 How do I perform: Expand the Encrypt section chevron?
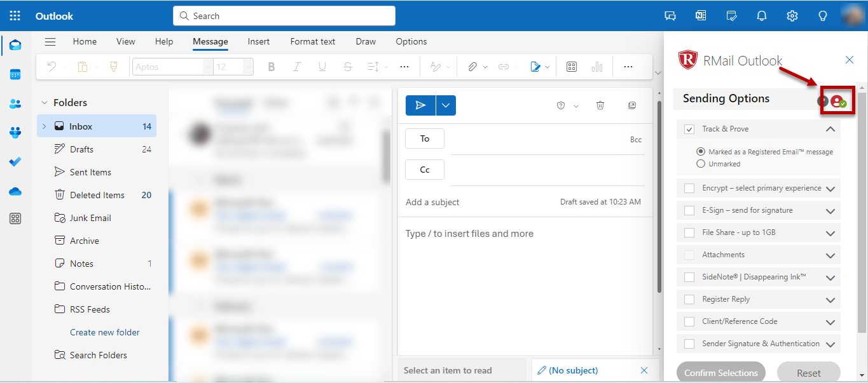(830, 189)
